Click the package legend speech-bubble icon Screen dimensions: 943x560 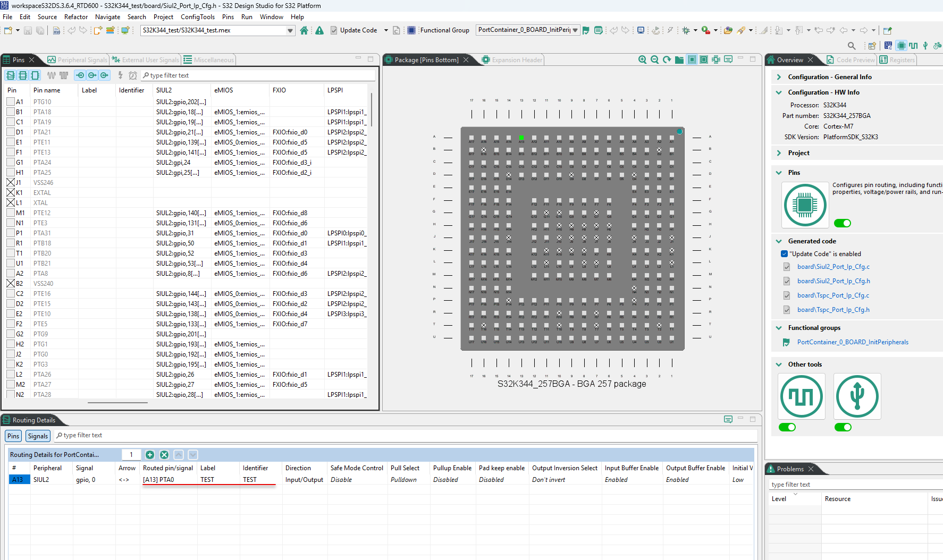point(728,60)
